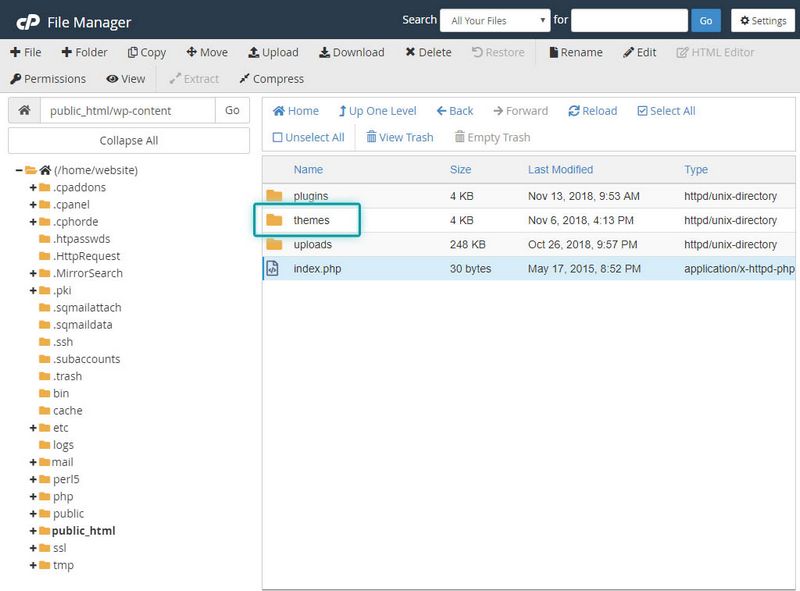Screen dimensions: 800x591
Task: Open the Upload tool
Action: 273,52
